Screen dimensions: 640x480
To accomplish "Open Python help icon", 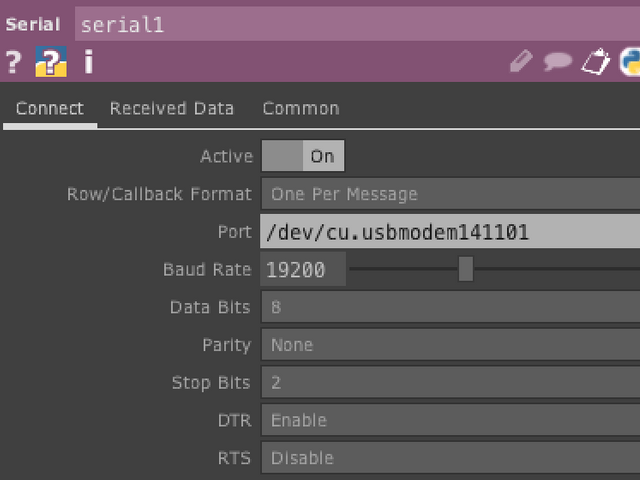I will point(51,63).
